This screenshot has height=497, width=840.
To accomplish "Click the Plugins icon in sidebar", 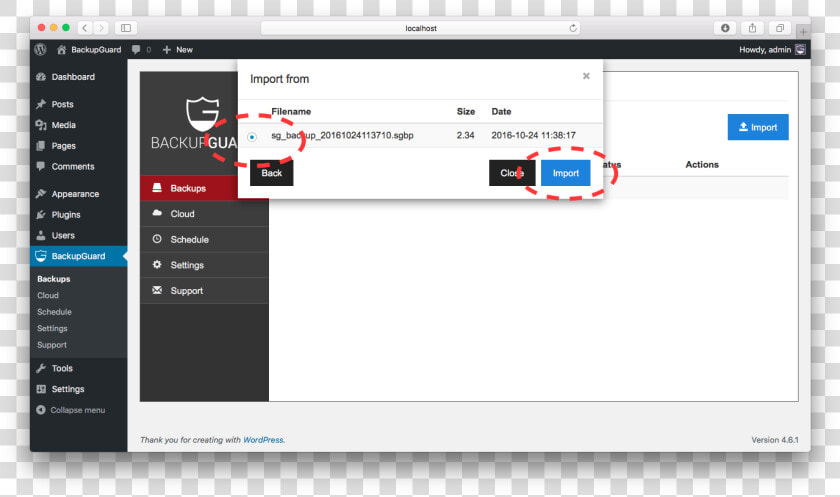I will (x=41, y=215).
